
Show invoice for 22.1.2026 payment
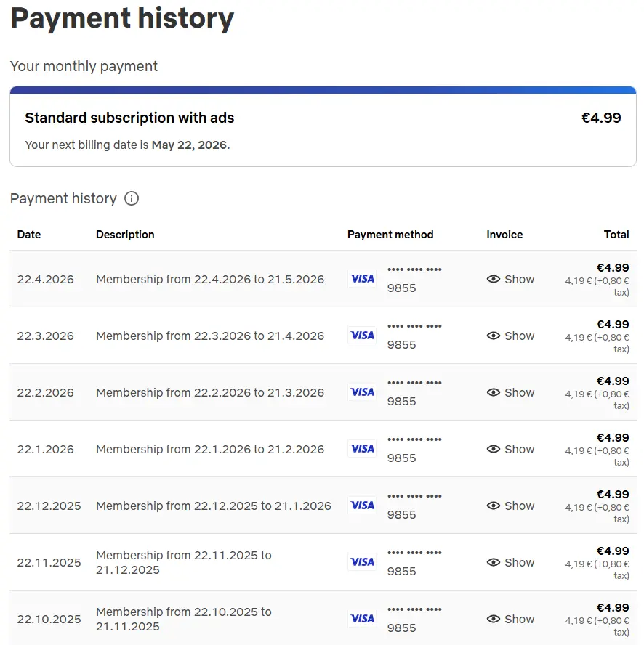point(510,449)
